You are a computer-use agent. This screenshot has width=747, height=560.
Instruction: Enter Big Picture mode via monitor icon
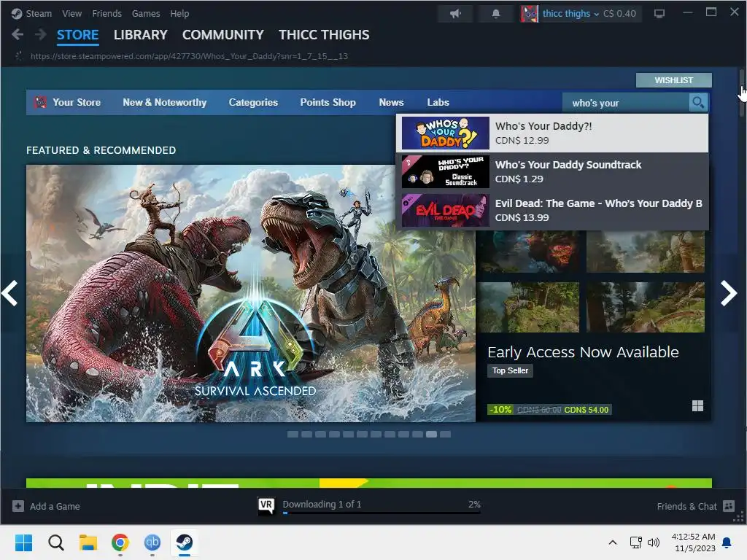pos(659,13)
